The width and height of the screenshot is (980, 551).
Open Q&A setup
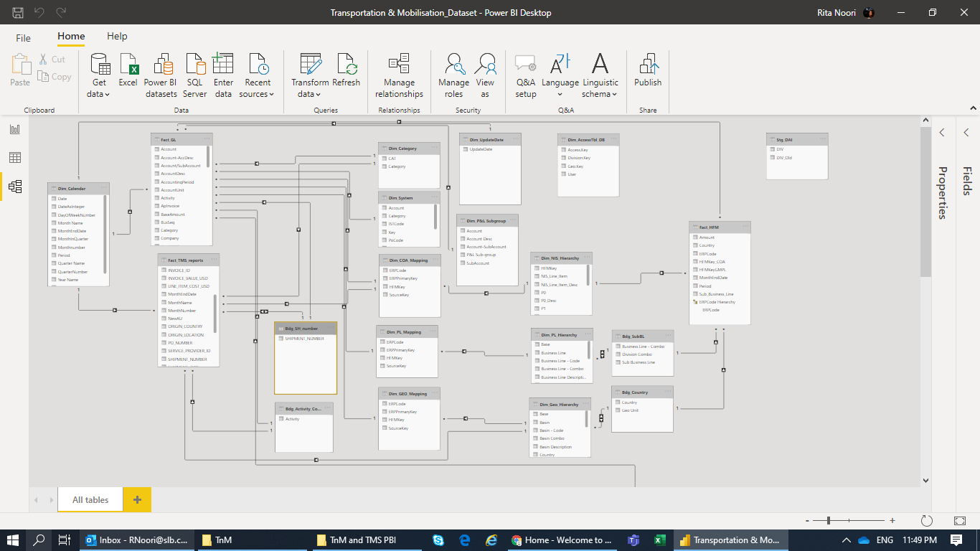pos(526,75)
